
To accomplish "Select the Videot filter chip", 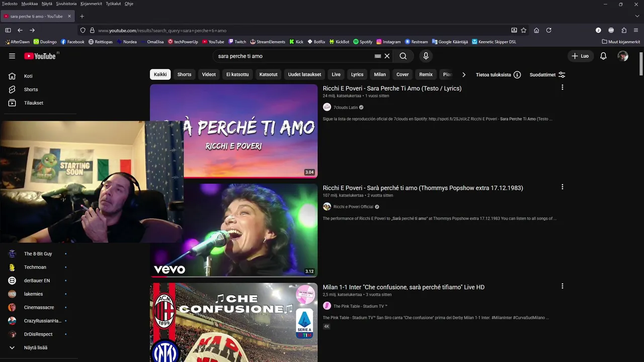I will (209, 74).
